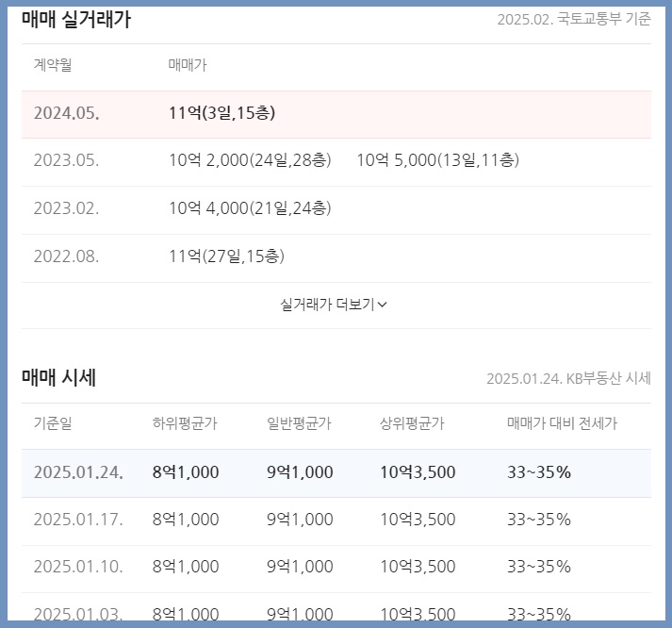The height and width of the screenshot is (628, 672).
Task: Select the 2023.05. contract month row
Action: pos(336,162)
